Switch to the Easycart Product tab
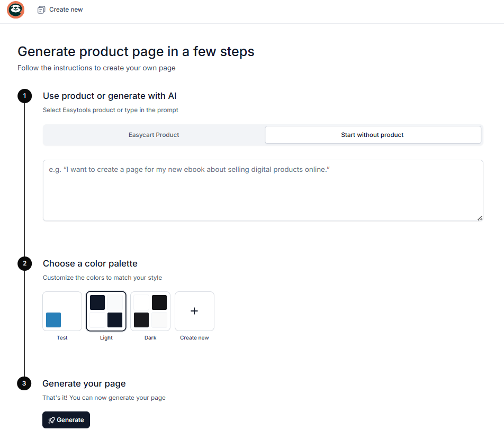Viewport: 504px width, 440px height. point(154,135)
